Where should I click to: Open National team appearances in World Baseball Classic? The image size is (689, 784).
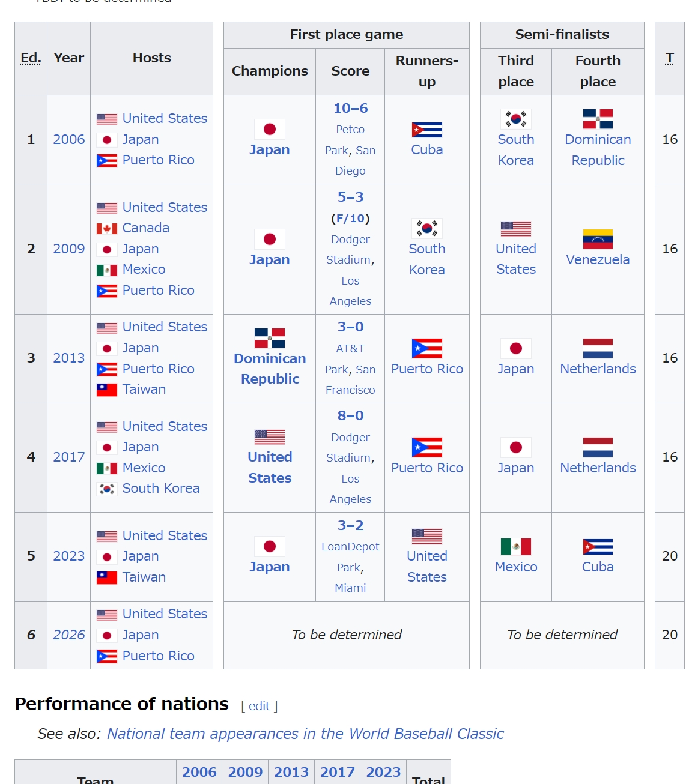305,734
